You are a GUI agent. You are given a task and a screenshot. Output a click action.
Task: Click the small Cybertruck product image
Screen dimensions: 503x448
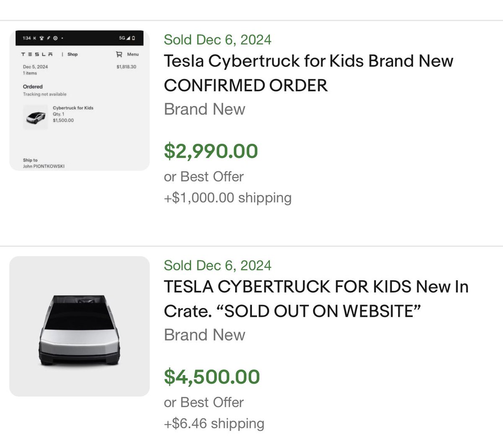[x=35, y=117]
